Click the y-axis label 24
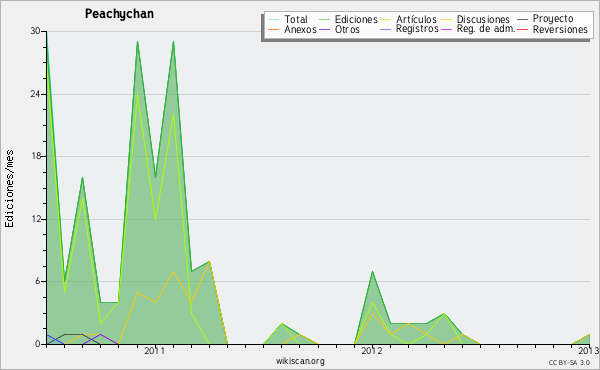Viewport: 600px width, 370px height. click(x=35, y=94)
